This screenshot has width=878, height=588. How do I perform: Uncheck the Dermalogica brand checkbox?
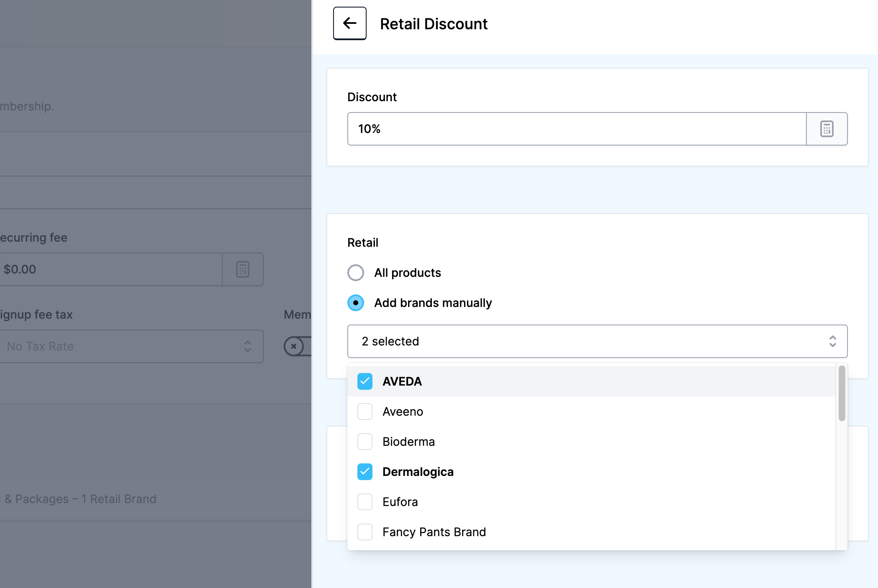point(365,472)
